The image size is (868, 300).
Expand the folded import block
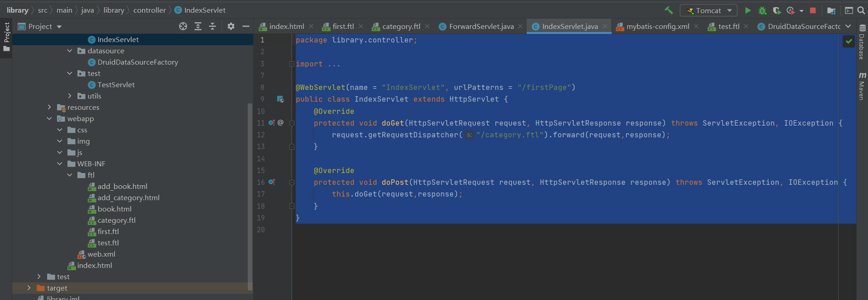pyautogui.click(x=292, y=64)
